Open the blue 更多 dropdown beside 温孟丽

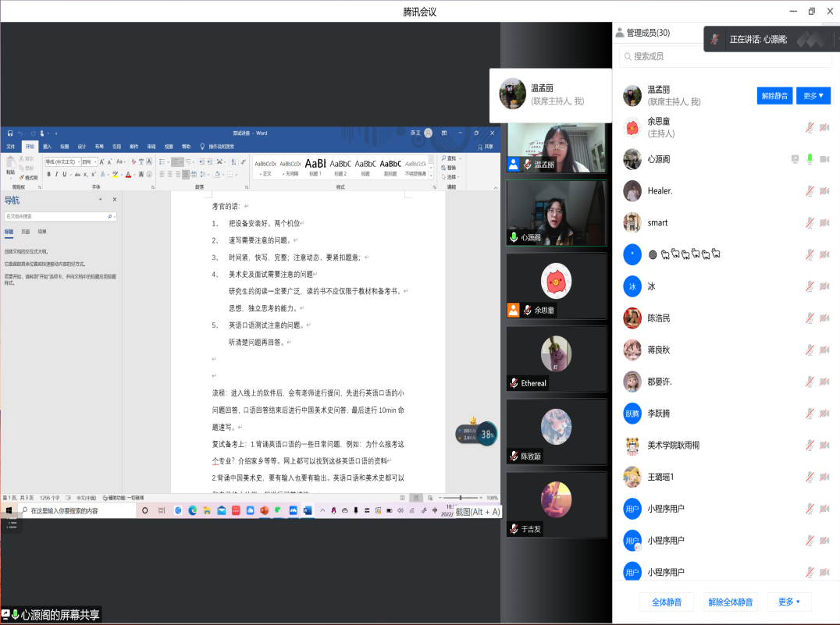813,96
